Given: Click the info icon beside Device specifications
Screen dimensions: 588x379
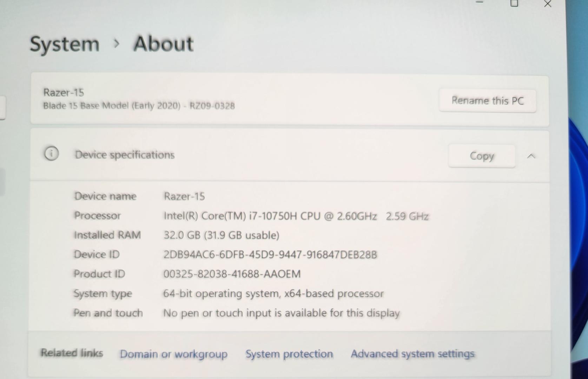Looking at the screenshot, I should (51, 154).
